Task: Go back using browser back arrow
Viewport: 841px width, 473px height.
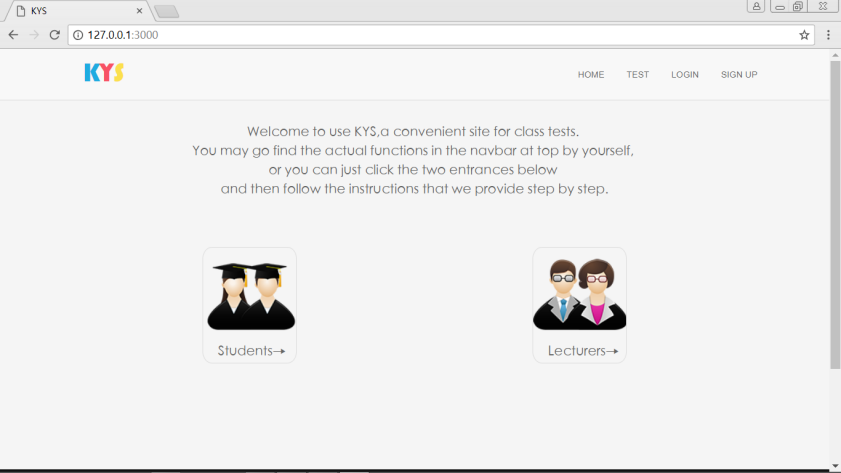Action: click(13, 35)
